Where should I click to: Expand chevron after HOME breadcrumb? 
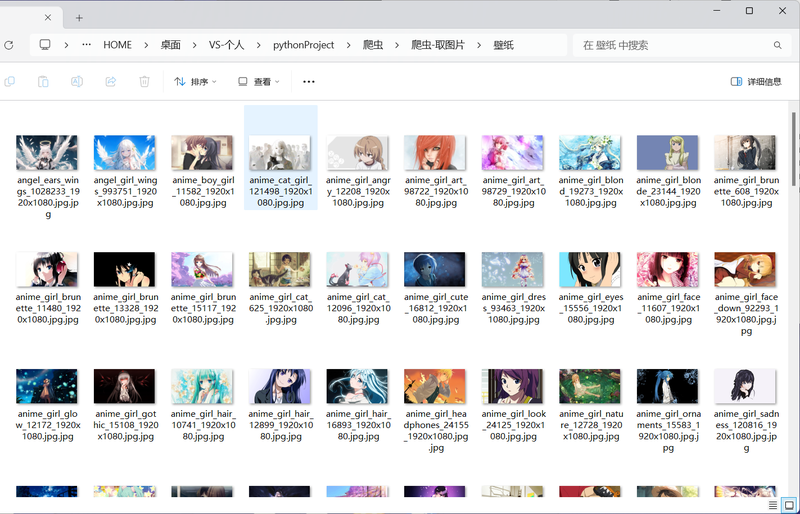click(146, 45)
